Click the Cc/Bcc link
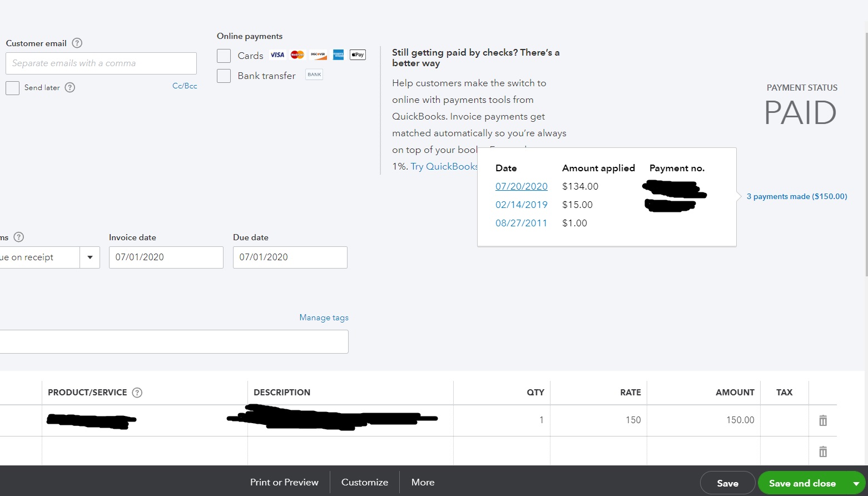 click(185, 86)
